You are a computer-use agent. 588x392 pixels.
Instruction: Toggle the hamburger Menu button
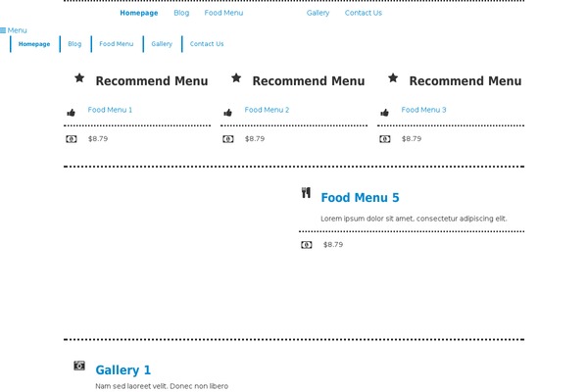coord(14,30)
